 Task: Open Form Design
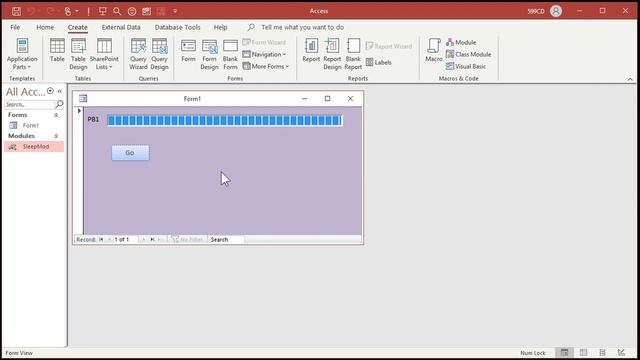pyautogui.click(x=209, y=54)
